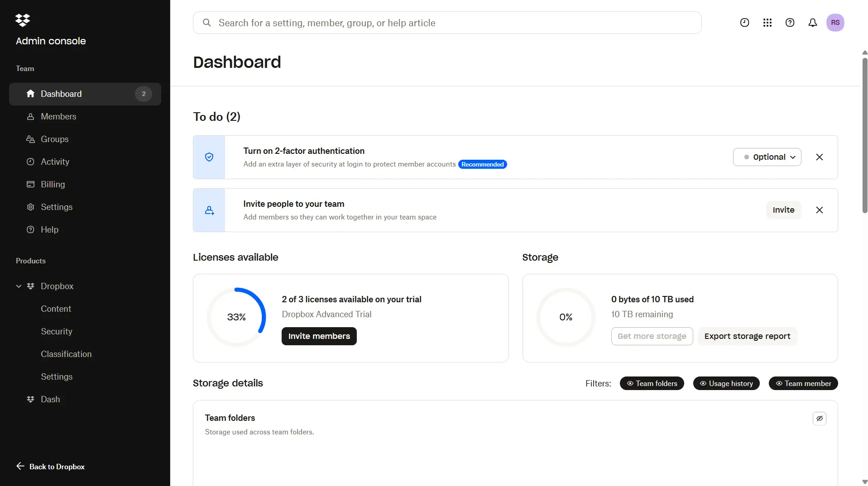Hide the Team folders card
The height and width of the screenshot is (486, 868).
[819, 419]
